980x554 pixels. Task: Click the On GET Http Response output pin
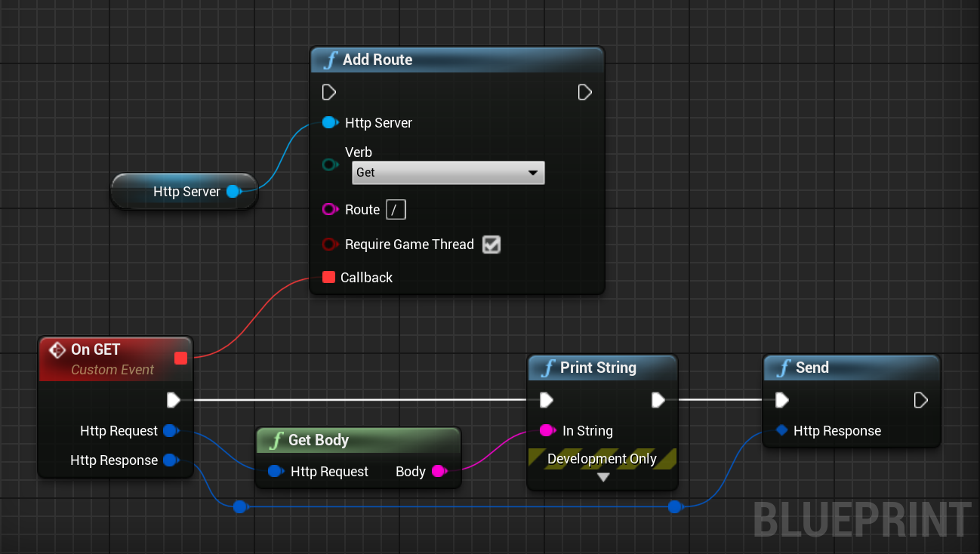point(171,460)
